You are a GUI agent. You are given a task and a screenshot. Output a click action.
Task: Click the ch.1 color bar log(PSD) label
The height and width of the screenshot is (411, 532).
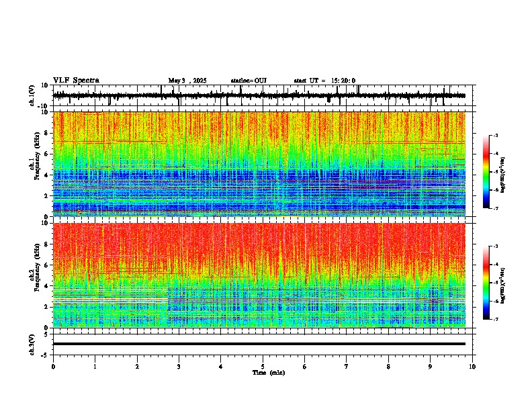pyautogui.click(x=503, y=175)
